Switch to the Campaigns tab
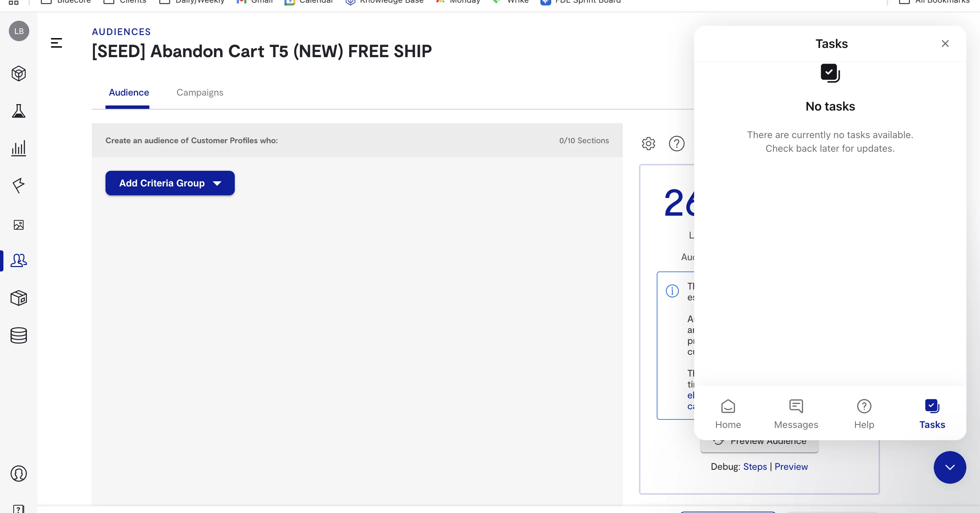 (x=200, y=93)
